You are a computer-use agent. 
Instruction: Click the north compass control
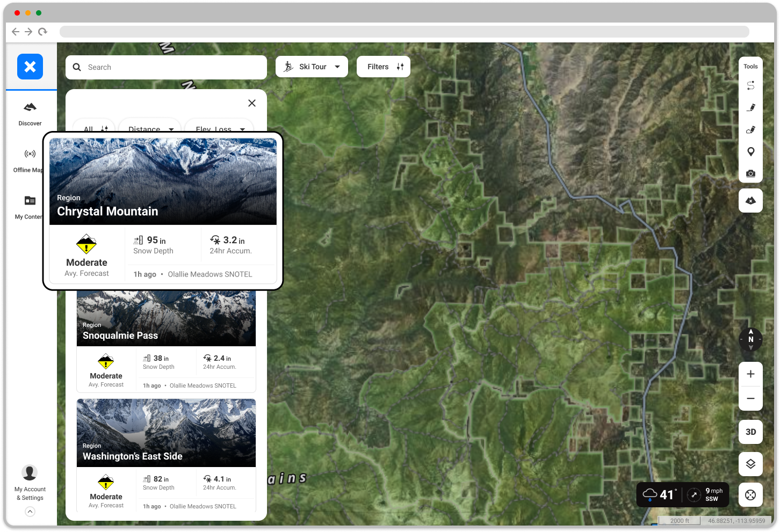(751, 339)
